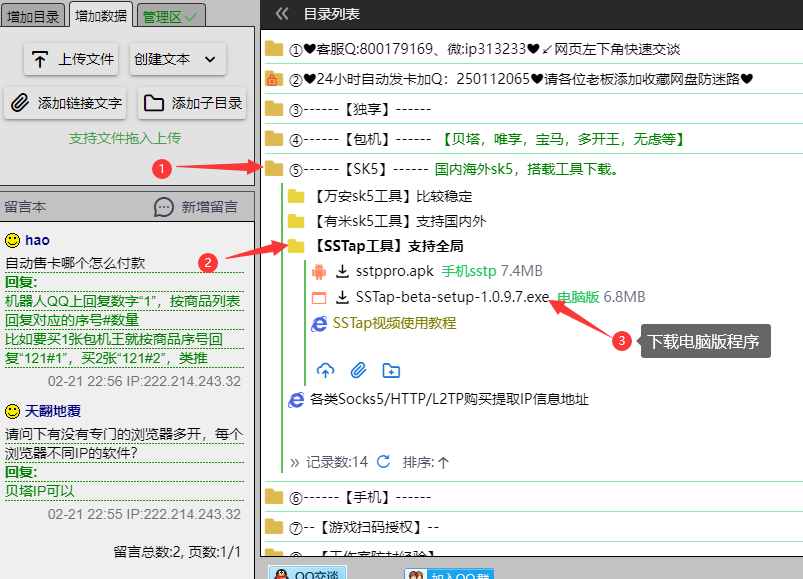Click the 上传文件 button
The width and height of the screenshot is (803, 579).
pyautogui.click(x=72, y=59)
